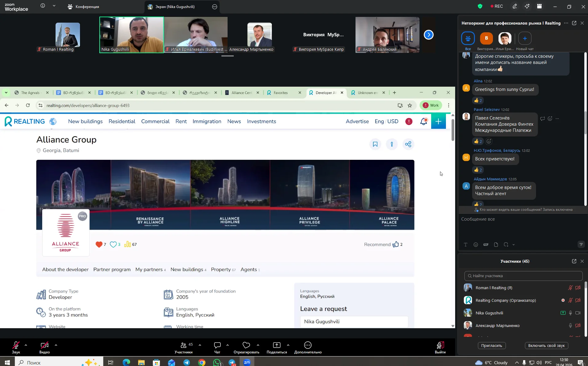The width and height of the screenshot is (588, 366).
Task: Open the emoji picker in chat
Action: pos(476,245)
